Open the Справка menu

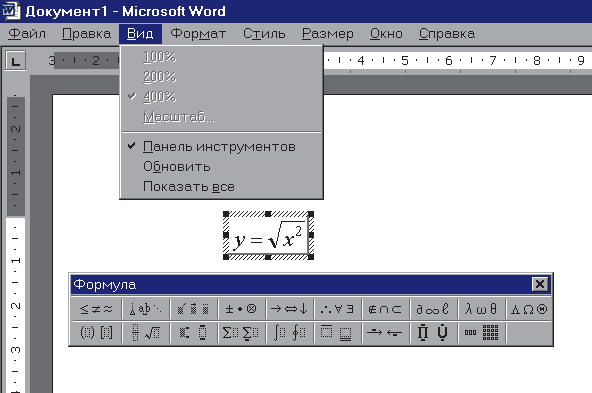coord(447,34)
